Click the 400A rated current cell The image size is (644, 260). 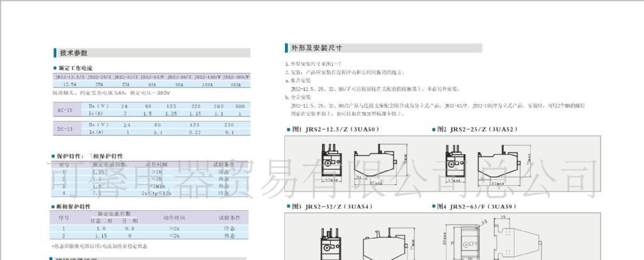pos(235,84)
